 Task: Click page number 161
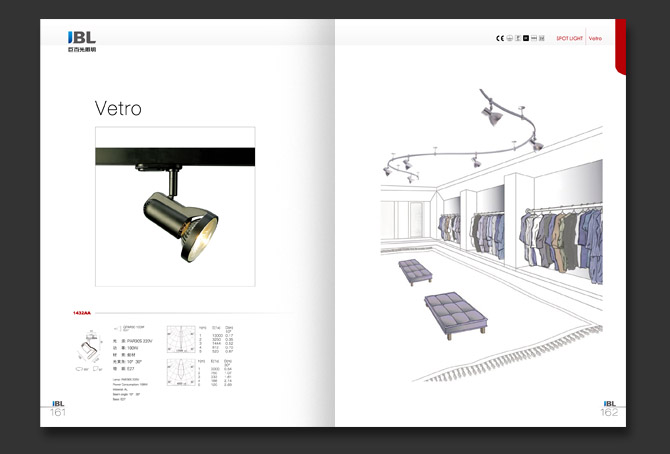coord(58,412)
